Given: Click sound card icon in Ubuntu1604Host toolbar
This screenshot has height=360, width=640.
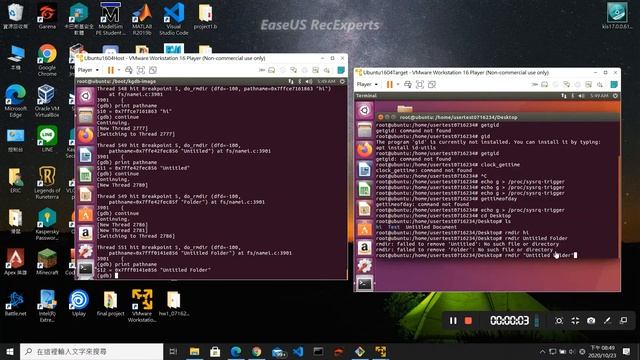Looking at the screenshot, I should (327, 70).
